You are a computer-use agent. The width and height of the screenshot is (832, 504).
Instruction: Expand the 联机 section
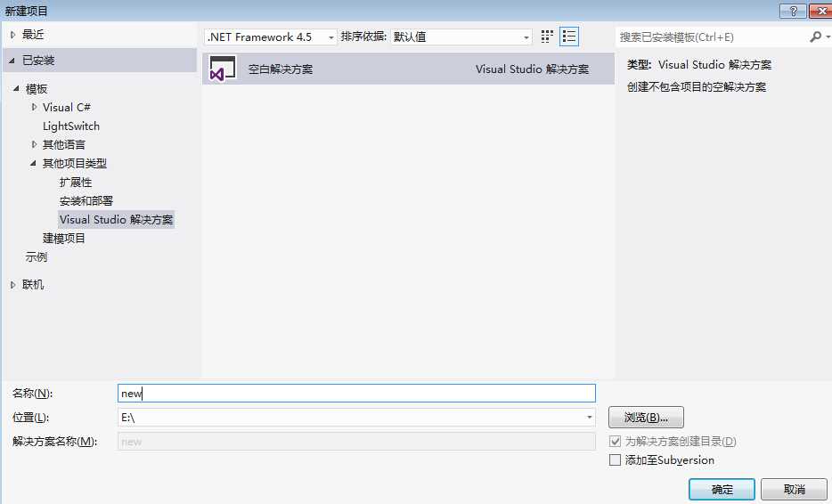click(12, 285)
